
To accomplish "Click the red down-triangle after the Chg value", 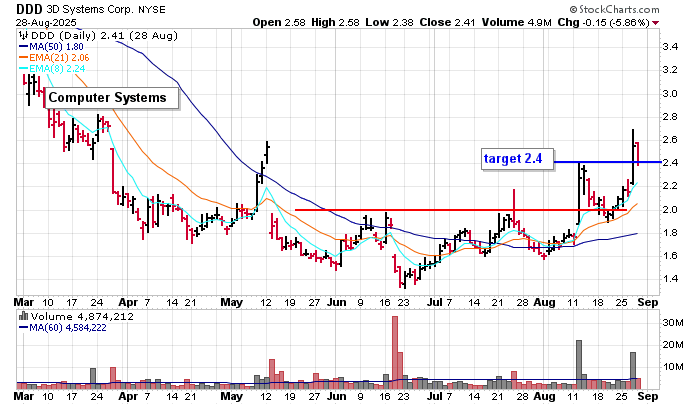I will 656,23.
